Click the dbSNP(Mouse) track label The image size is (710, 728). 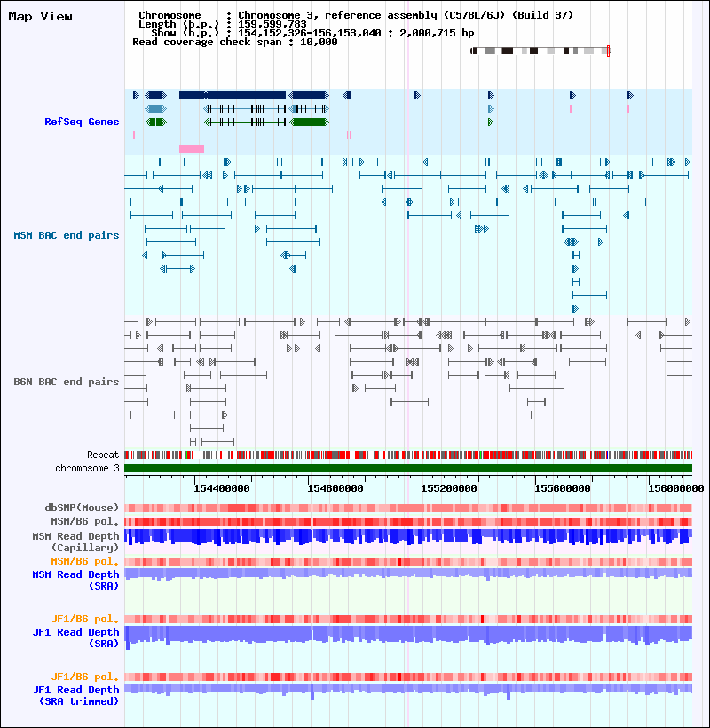82,508
